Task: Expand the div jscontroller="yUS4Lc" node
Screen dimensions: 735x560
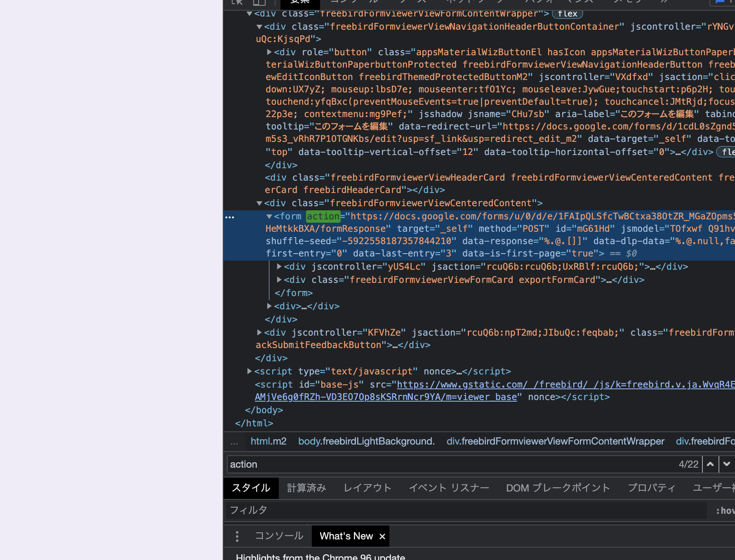Action: pos(279,267)
